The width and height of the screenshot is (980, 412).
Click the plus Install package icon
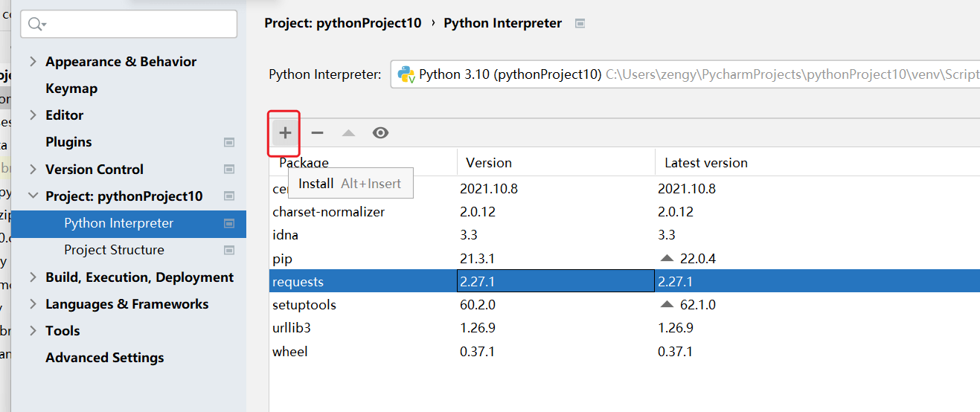285,133
